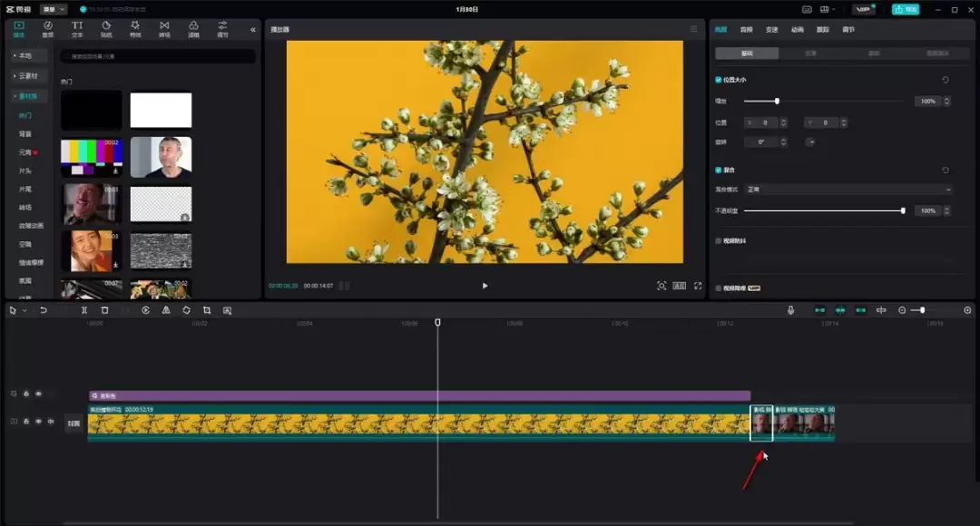Delete the selected clip with trash icon
The image size is (980, 526).
104,310
